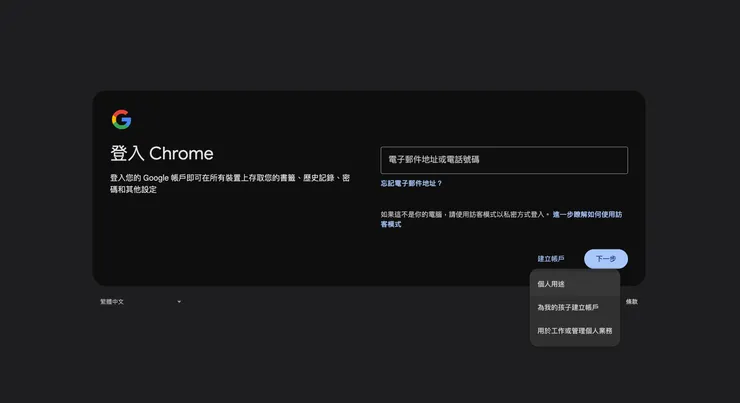Focus the 電子郵件地址或電話號碼 input field

pyautogui.click(x=504, y=160)
